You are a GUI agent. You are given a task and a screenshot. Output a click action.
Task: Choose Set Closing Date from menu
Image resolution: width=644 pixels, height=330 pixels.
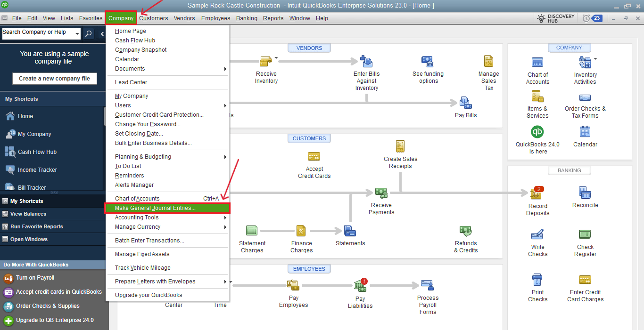139,134
